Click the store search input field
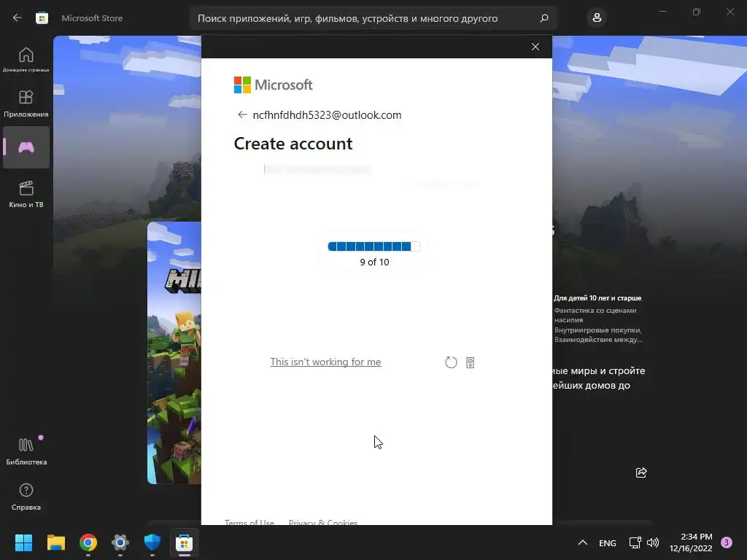The width and height of the screenshot is (747, 560). [373, 18]
